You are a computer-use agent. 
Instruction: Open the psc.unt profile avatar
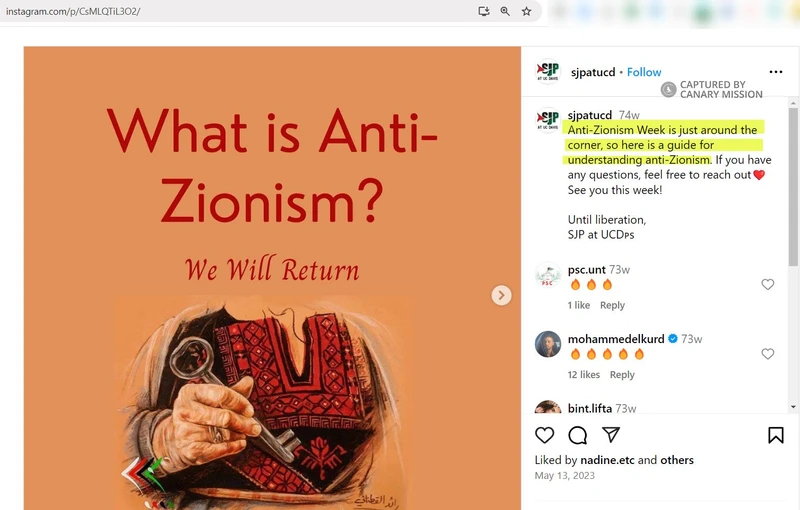[547, 275]
